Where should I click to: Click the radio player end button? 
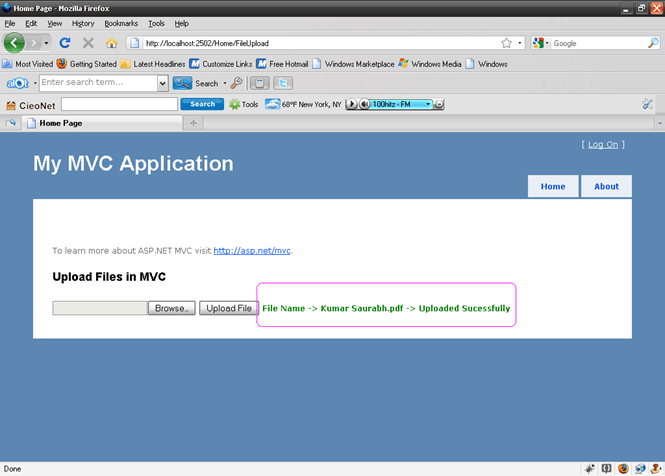coord(439,104)
